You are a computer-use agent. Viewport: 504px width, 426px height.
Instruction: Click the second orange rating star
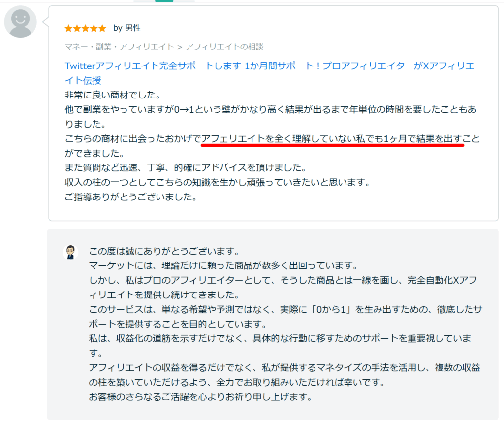(77, 28)
